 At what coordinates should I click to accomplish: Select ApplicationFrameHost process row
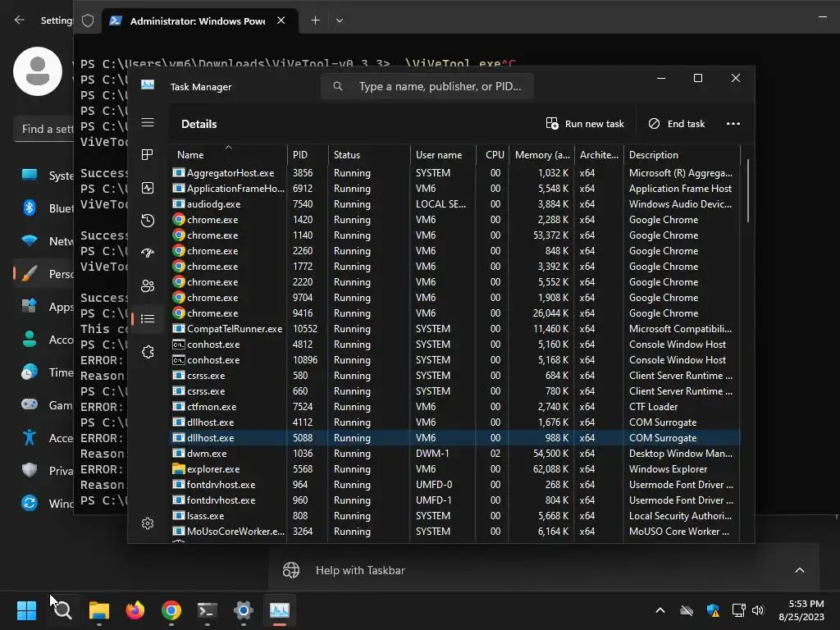pyautogui.click(x=454, y=189)
